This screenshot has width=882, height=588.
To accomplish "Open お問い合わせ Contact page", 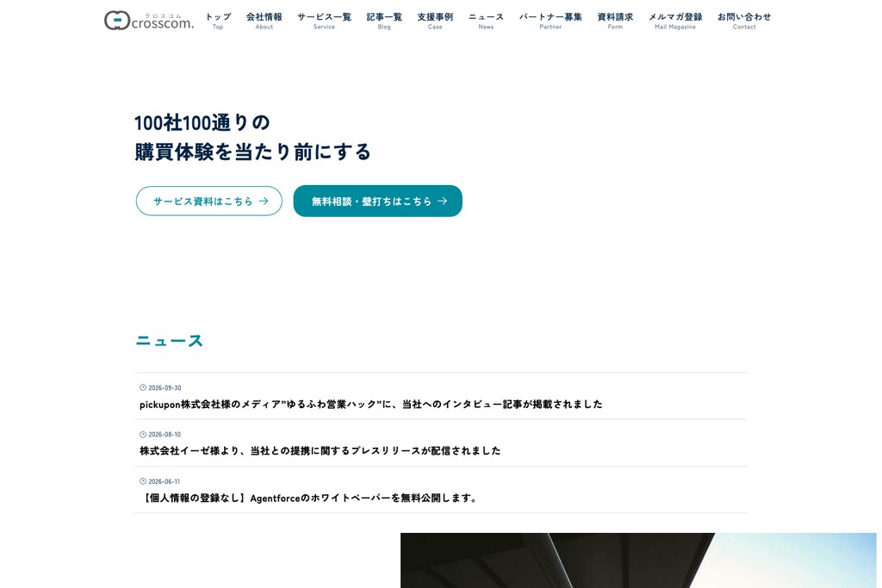I will point(744,21).
